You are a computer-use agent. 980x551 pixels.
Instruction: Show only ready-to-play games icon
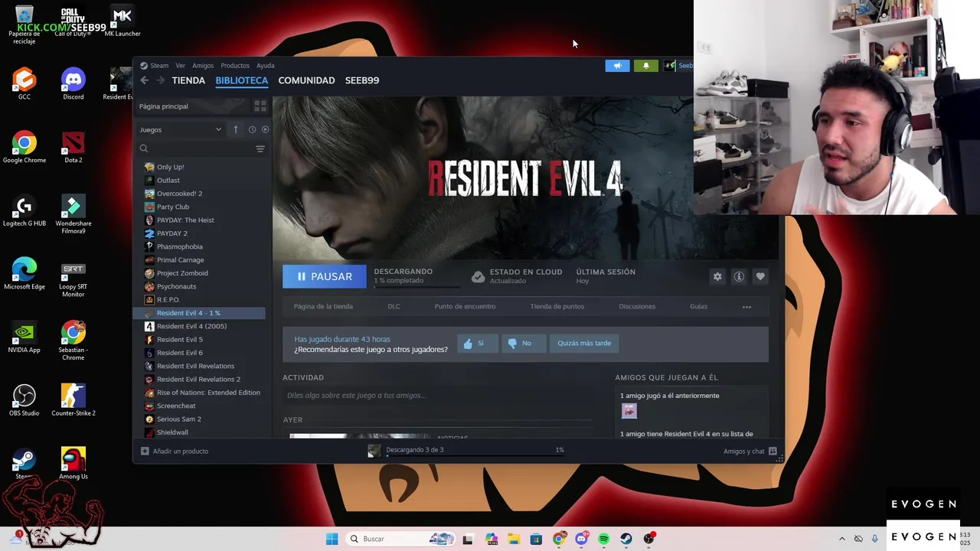(x=265, y=129)
